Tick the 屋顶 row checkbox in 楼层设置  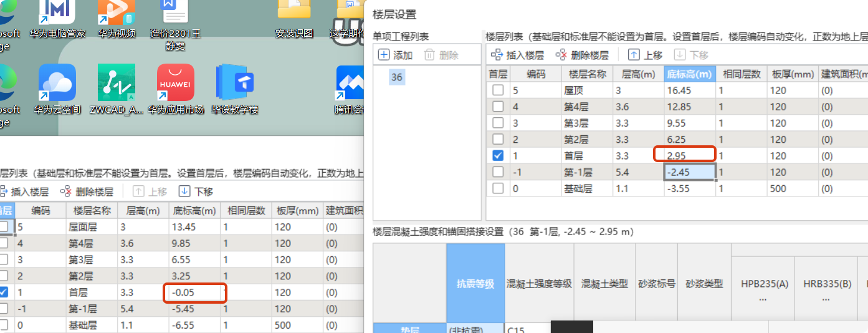coord(498,90)
